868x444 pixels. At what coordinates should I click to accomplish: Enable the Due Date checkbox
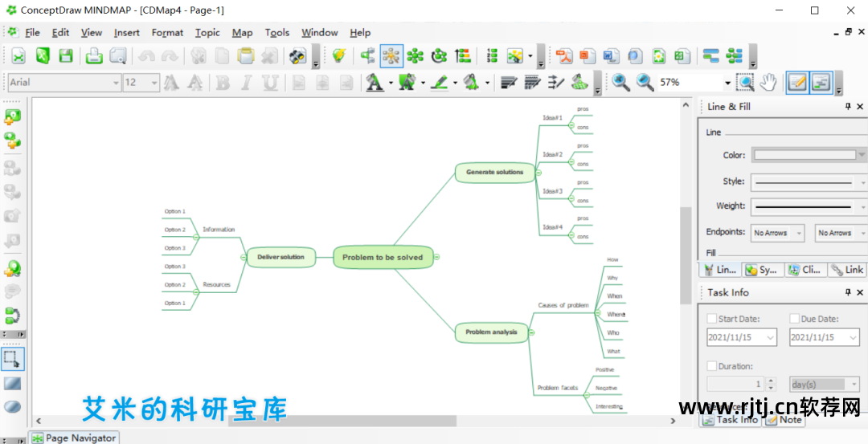coord(794,319)
